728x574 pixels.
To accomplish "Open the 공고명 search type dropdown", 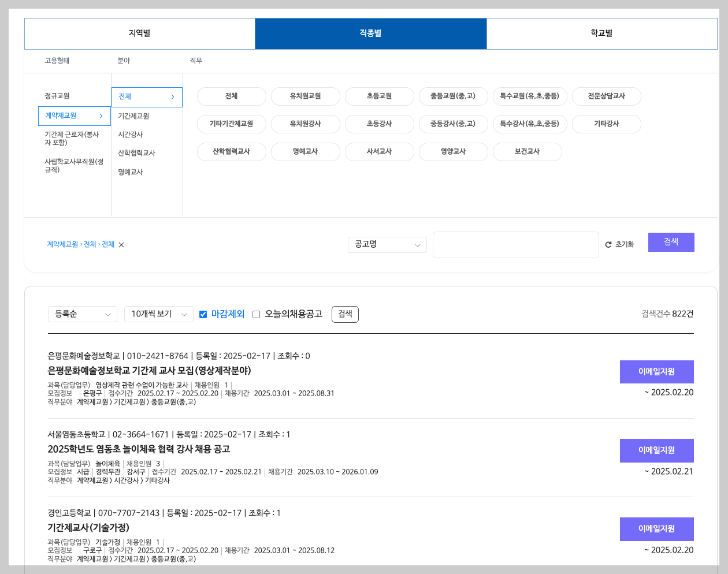I will click(x=387, y=245).
